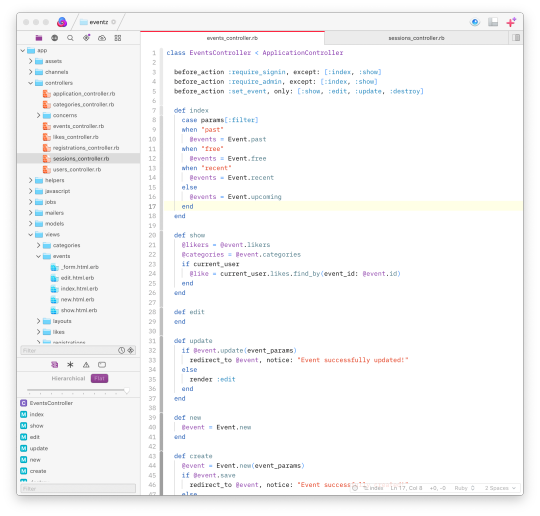Open the Files sidebar folder icon
This screenshot has width=540, height=516.
point(39,38)
